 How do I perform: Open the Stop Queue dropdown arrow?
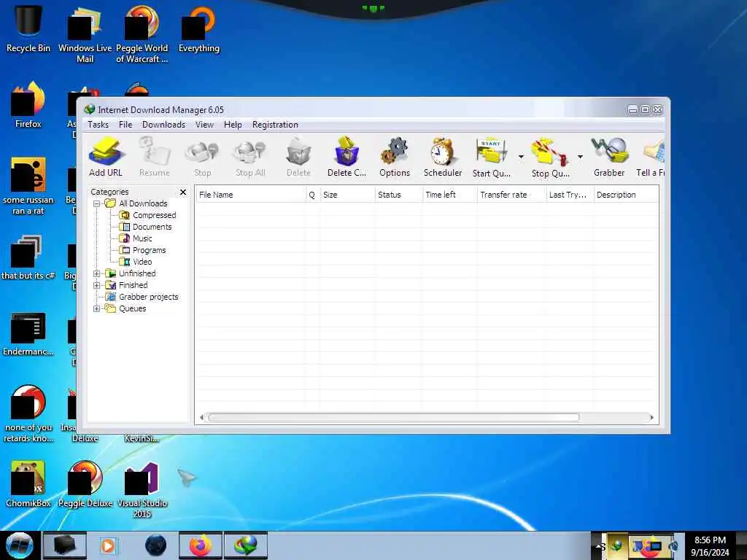tap(580, 157)
